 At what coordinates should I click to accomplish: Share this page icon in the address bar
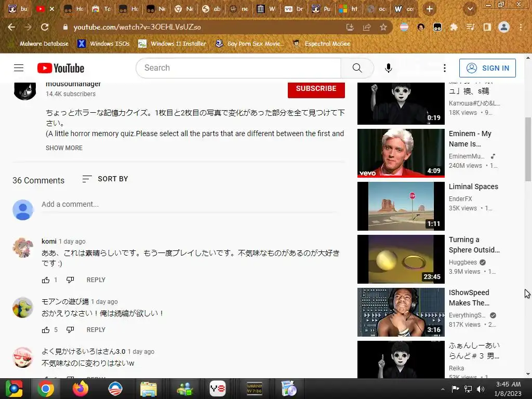point(367,27)
